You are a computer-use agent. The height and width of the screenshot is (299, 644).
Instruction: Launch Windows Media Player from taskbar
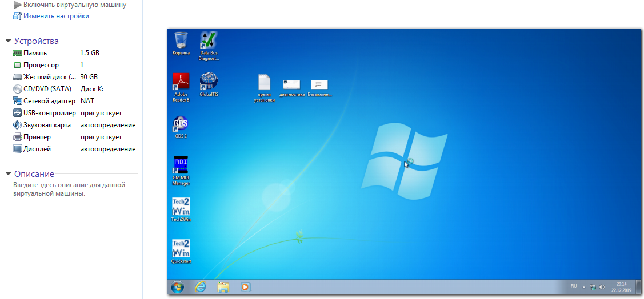[x=245, y=286]
